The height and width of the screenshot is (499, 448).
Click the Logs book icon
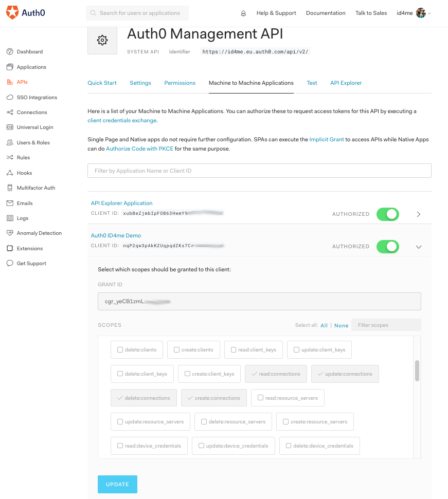(x=10, y=218)
